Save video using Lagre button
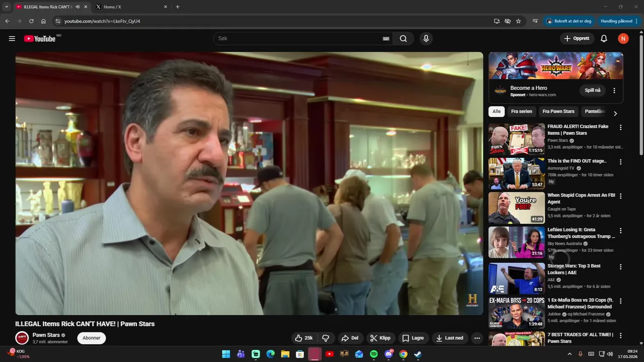 [413, 338]
